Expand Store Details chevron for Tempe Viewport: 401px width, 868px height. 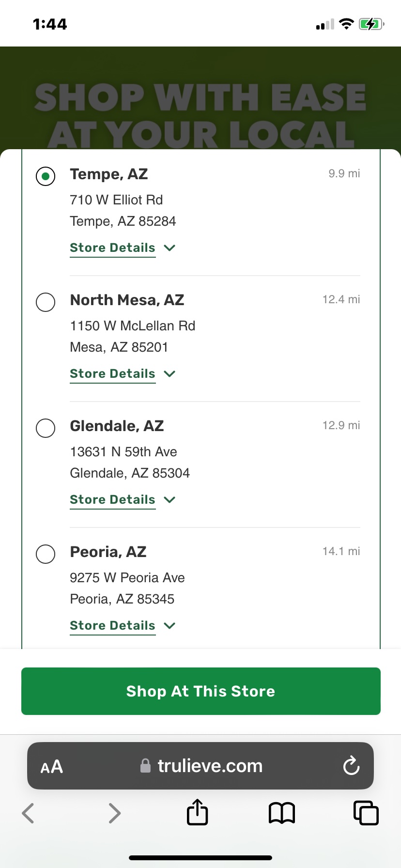coord(170,248)
